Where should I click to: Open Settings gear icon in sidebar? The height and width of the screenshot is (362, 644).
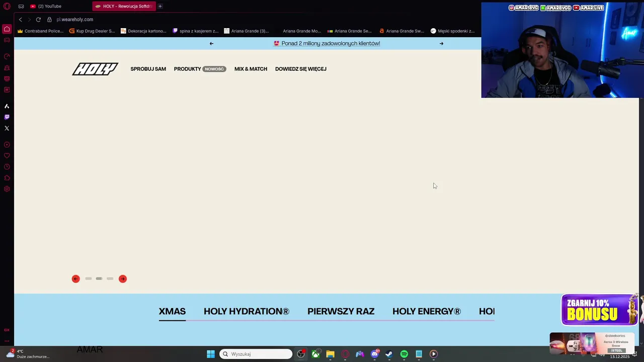click(7, 189)
